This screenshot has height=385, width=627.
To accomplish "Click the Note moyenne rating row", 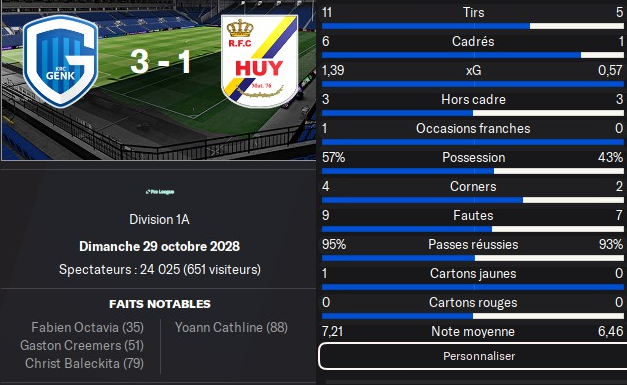I will coord(473,331).
